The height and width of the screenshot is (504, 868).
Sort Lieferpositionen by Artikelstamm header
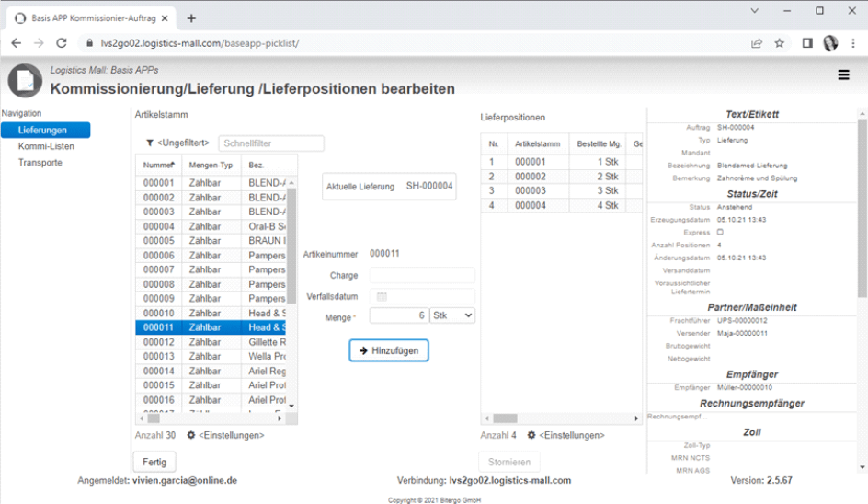[538, 144]
